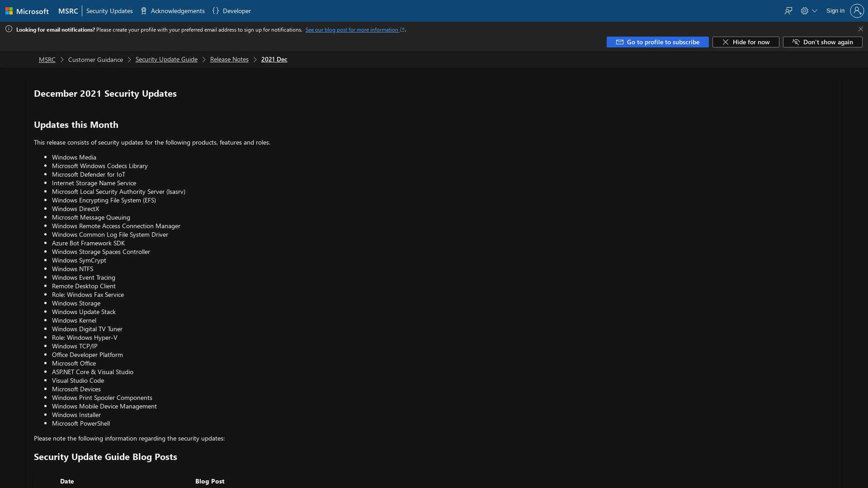
Task: Open the Acknowledgements menu item
Action: (x=172, y=11)
